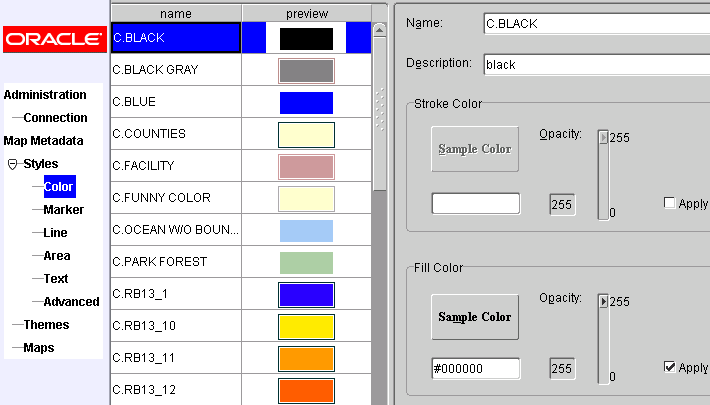
Task: Sort by the name column header
Action: pos(176,14)
